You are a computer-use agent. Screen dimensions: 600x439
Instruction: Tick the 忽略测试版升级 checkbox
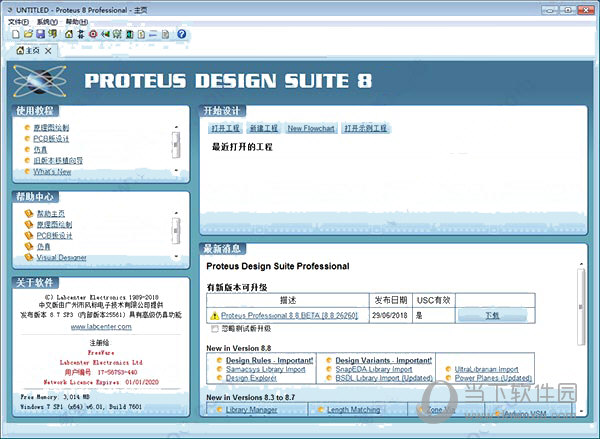click(x=215, y=329)
